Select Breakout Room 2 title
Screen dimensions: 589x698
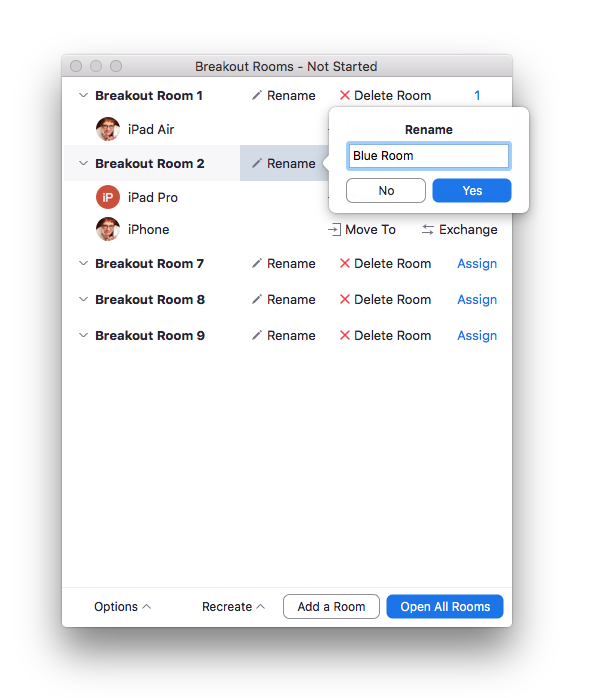(150, 163)
